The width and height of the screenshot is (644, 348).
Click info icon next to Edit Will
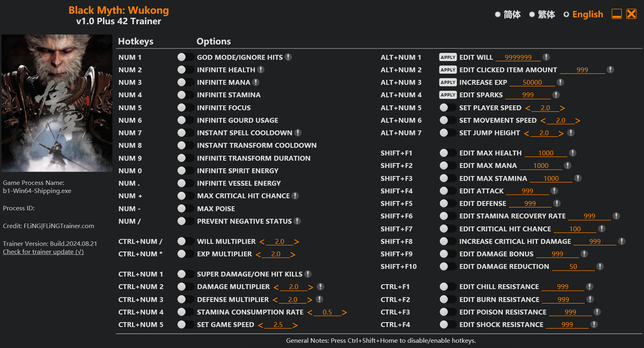click(546, 57)
